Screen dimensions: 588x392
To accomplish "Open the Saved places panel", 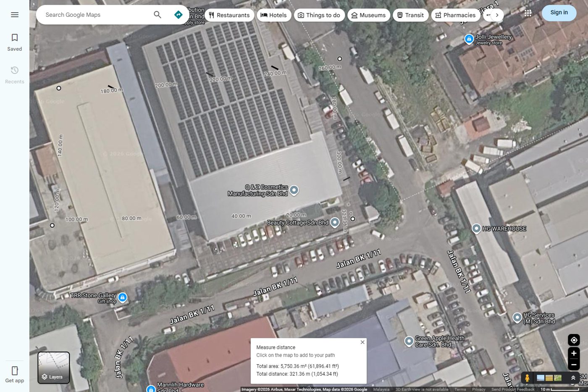I will pyautogui.click(x=15, y=42).
